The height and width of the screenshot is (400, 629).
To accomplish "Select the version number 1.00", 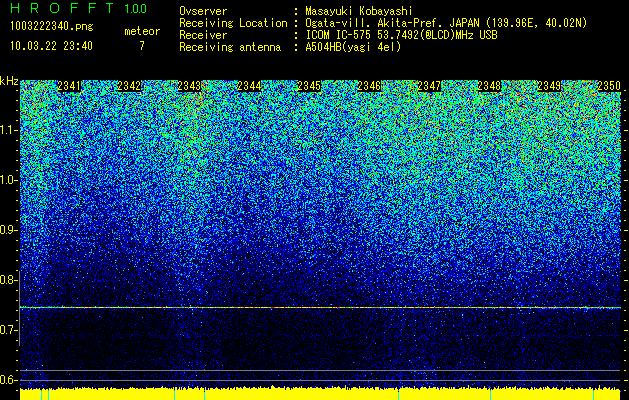I will (136, 9).
